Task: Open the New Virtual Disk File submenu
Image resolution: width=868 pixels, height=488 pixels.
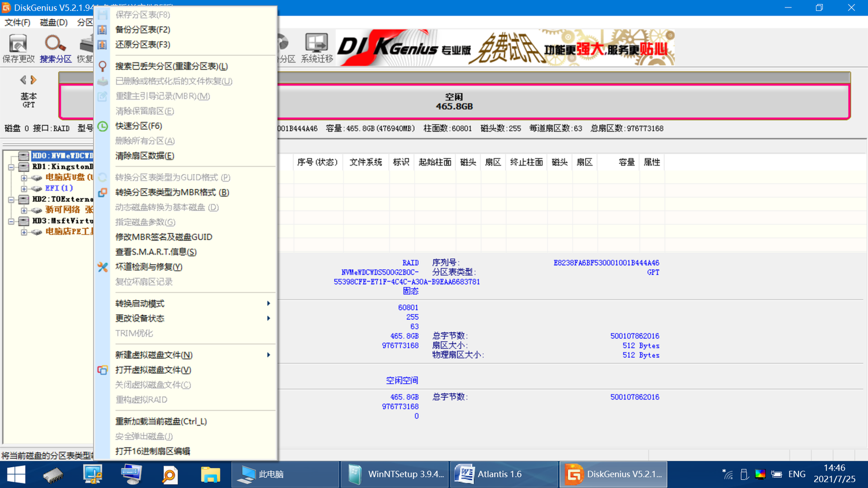Action: 185,355
